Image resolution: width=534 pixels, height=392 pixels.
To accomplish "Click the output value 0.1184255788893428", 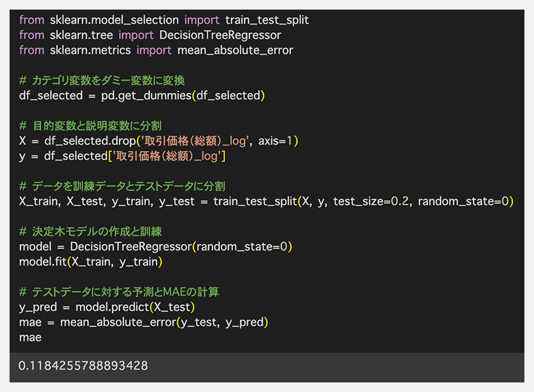I will [x=83, y=366].
